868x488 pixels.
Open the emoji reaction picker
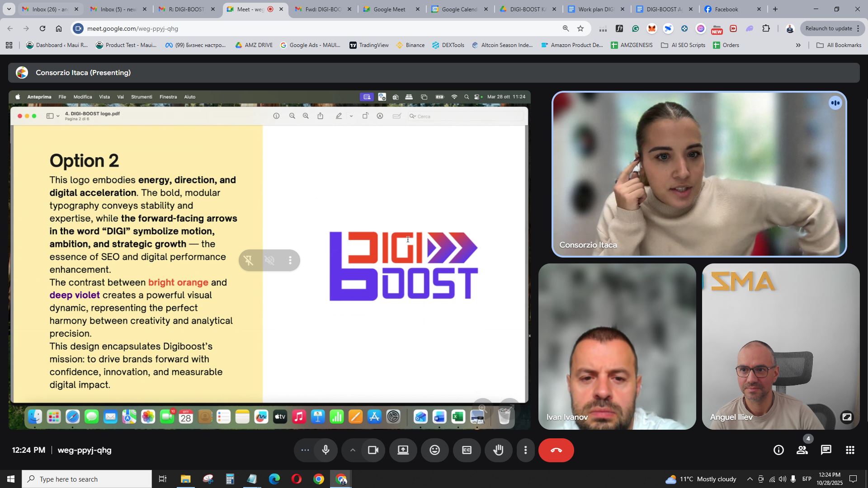click(x=434, y=450)
